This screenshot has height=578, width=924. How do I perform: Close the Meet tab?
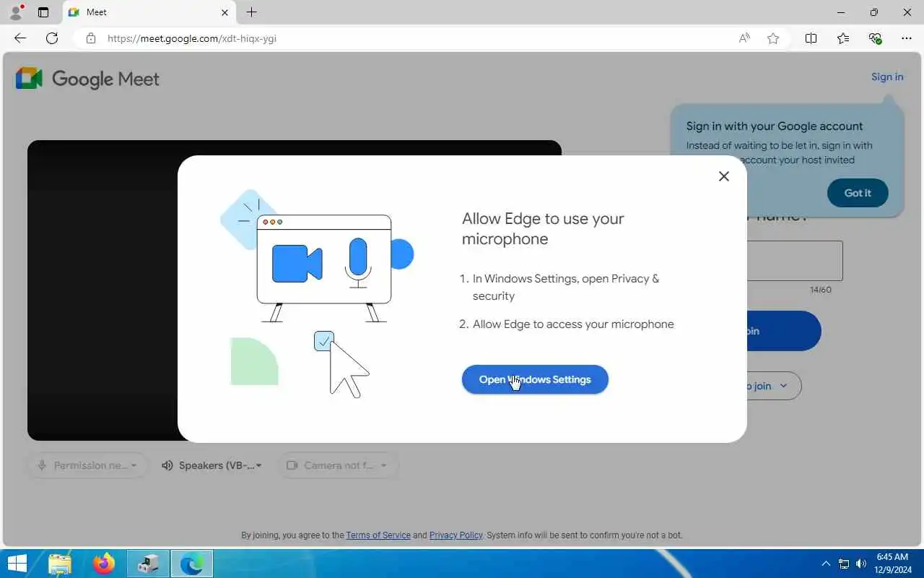225,12
